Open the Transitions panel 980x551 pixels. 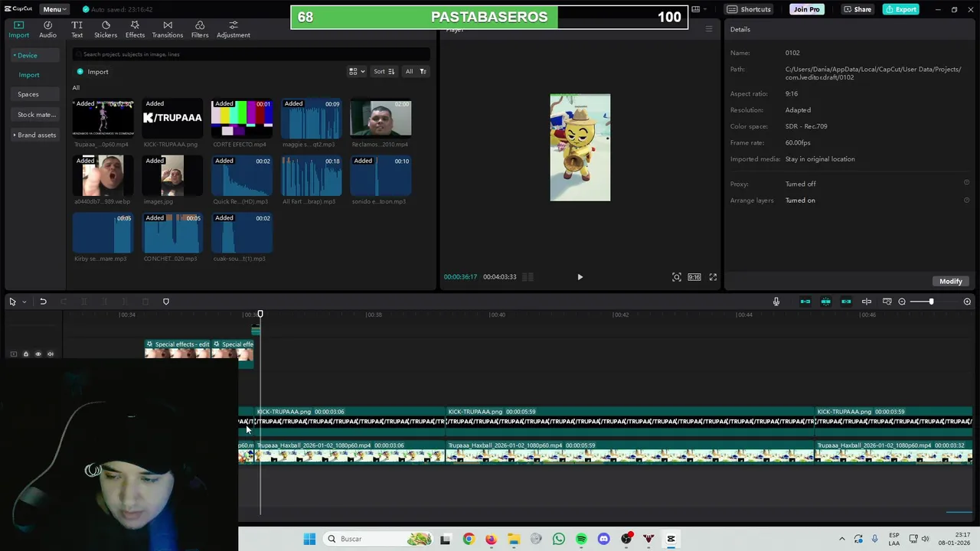[x=168, y=30]
